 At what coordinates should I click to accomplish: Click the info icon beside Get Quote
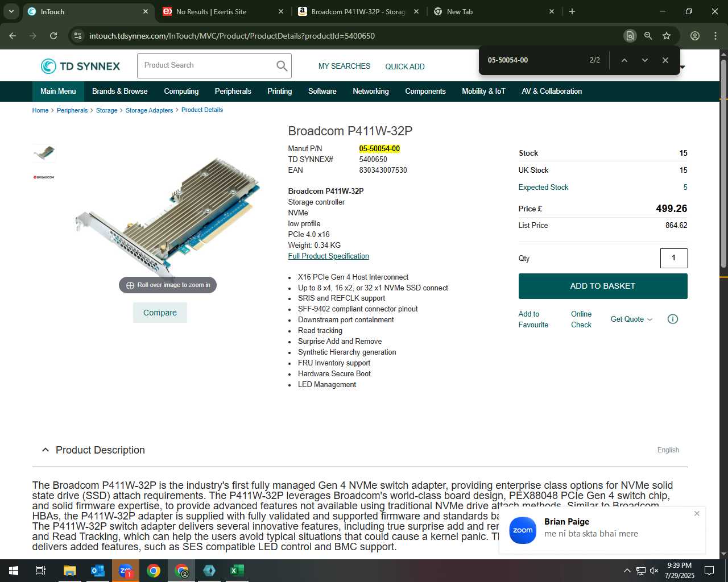(x=672, y=319)
